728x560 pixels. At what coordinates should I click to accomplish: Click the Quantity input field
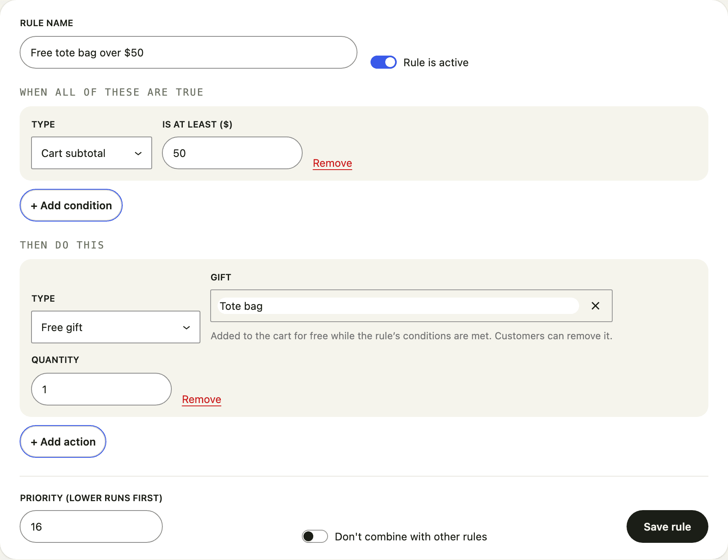click(101, 389)
